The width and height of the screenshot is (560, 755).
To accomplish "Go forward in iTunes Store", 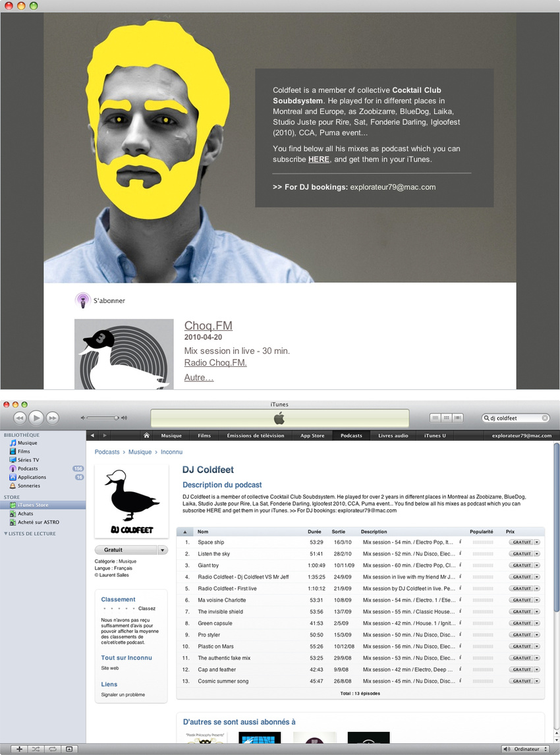I will (x=105, y=435).
